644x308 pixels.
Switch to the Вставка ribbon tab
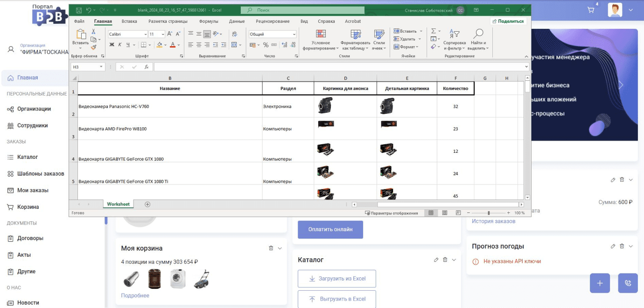(x=129, y=21)
